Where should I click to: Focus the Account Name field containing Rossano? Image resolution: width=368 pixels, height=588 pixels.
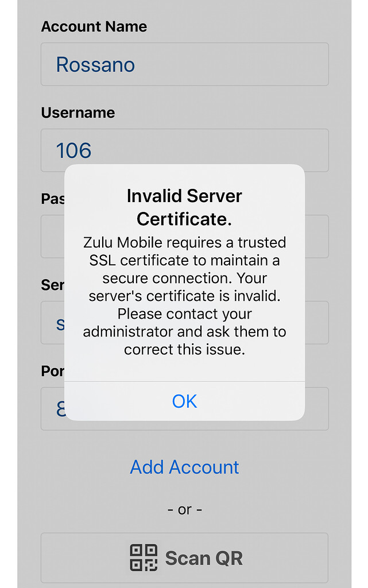(185, 64)
